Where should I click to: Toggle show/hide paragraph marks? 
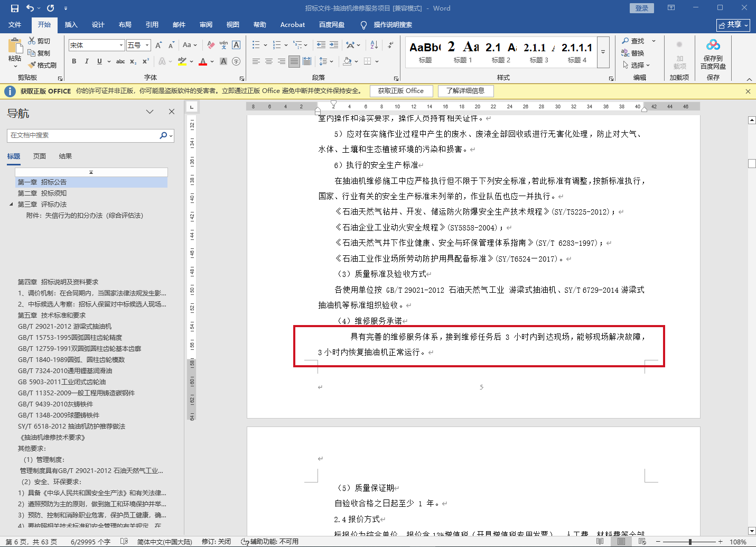390,45
